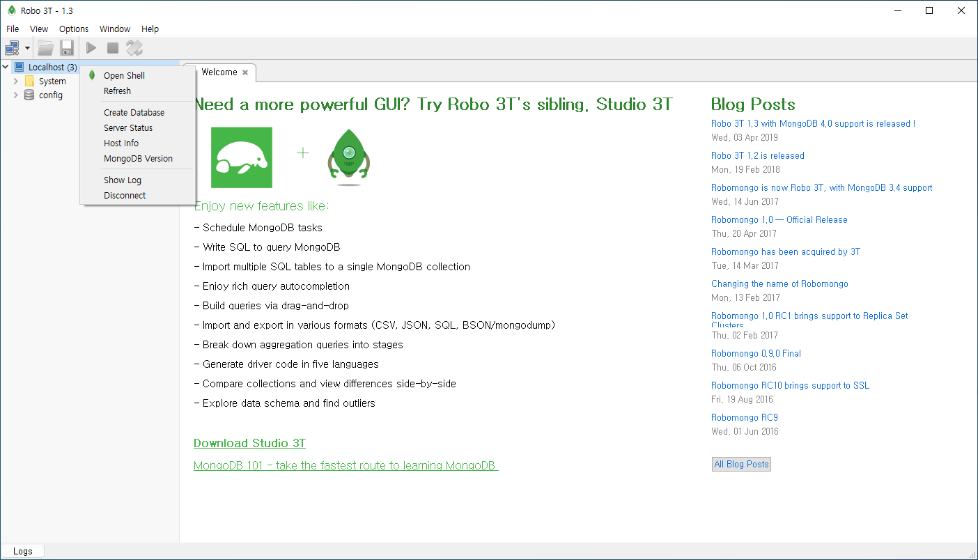Click the config database icon

pyautogui.click(x=29, y=95)
